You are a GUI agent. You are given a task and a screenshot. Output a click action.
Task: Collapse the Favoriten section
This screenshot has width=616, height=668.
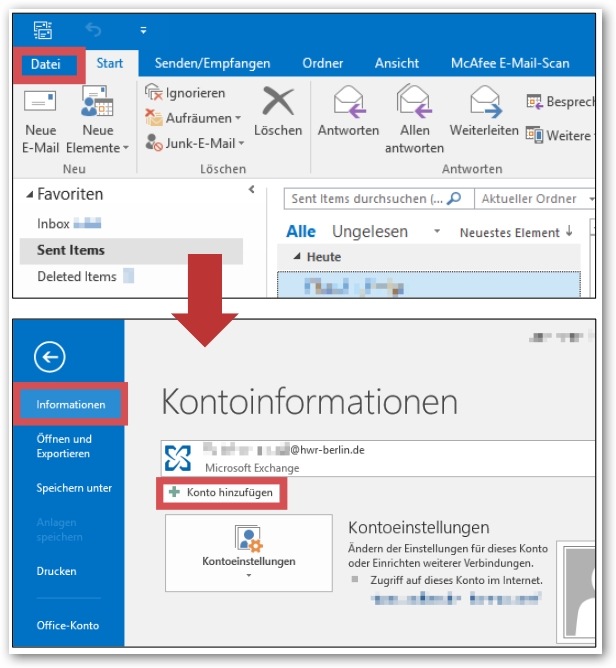tap(29, 195)
